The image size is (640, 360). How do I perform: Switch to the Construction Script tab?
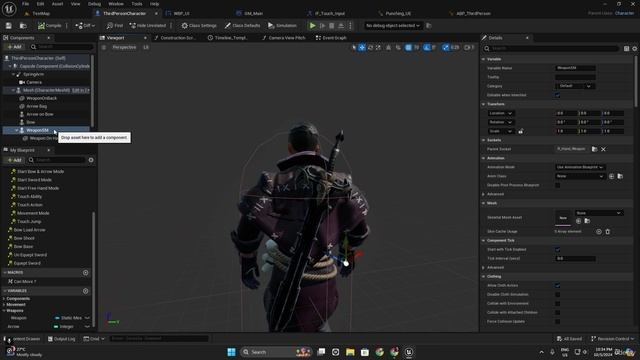(175, 38)
